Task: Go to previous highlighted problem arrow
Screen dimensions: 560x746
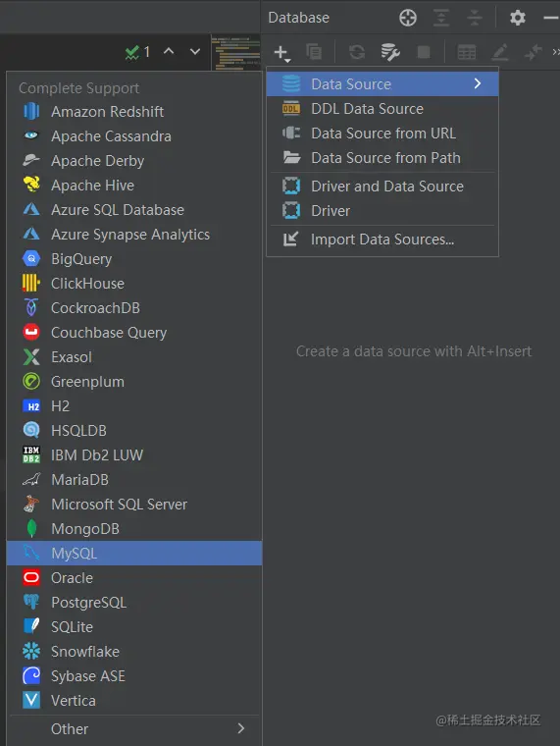Action: (169, 51)
